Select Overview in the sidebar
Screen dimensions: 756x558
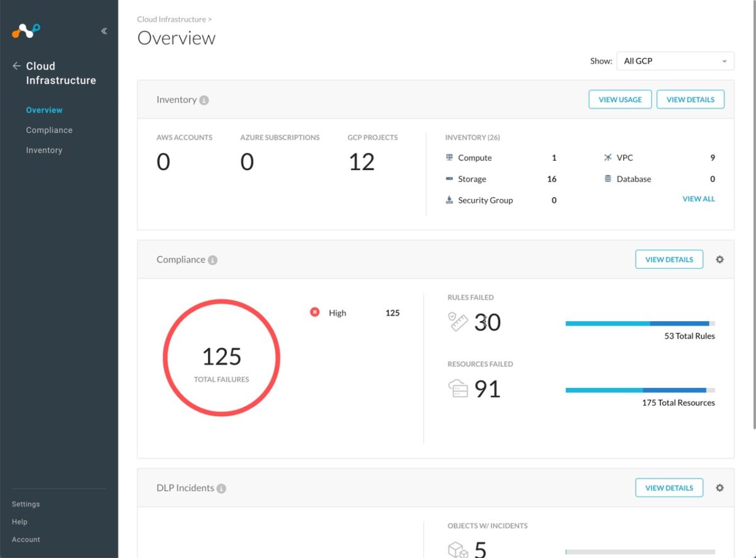tap(44, 110)
